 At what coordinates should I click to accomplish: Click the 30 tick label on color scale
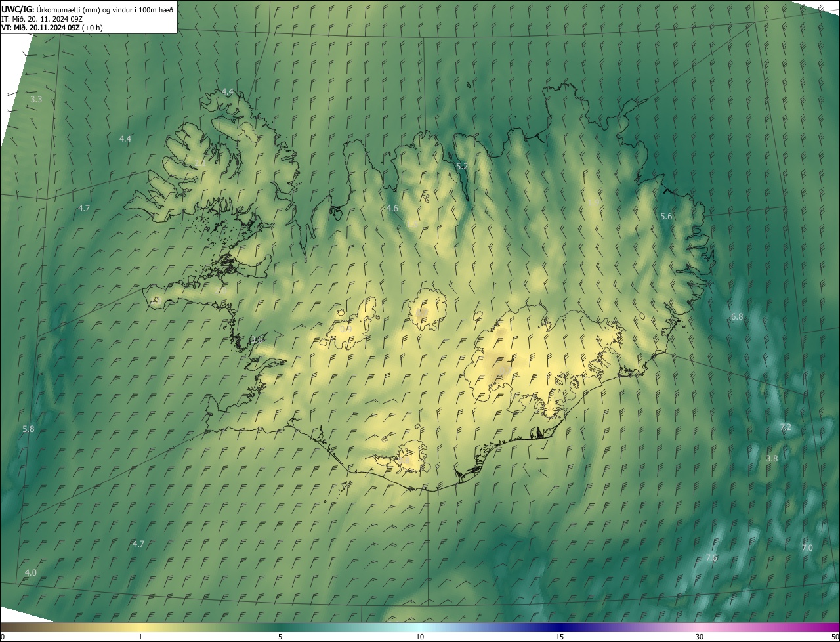pos(700,637)
